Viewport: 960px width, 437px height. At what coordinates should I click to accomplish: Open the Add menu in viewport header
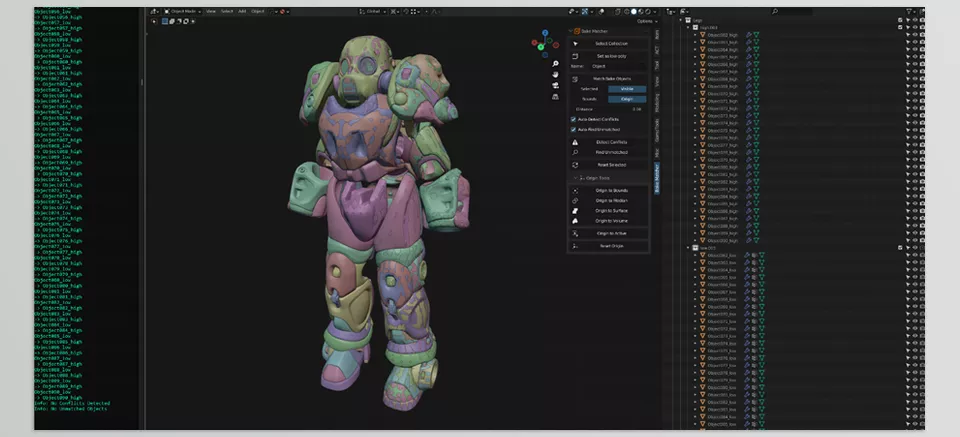click(x=242, y=11)
